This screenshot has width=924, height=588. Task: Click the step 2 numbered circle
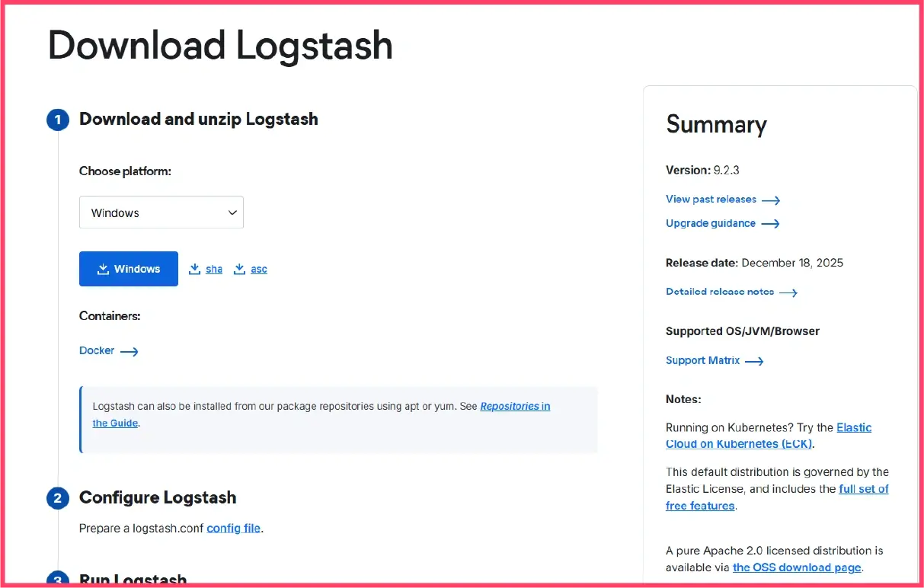(57, 497)
